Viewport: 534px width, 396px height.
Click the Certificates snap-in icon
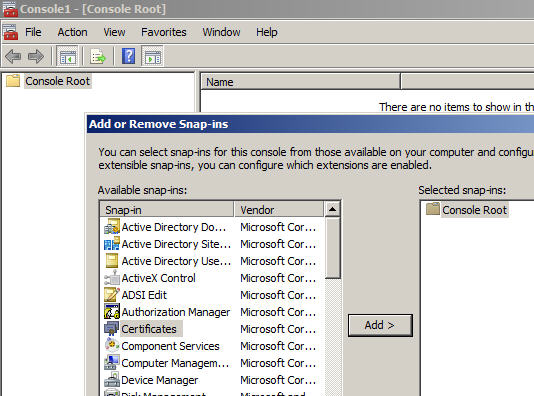(x=112, y=329)
